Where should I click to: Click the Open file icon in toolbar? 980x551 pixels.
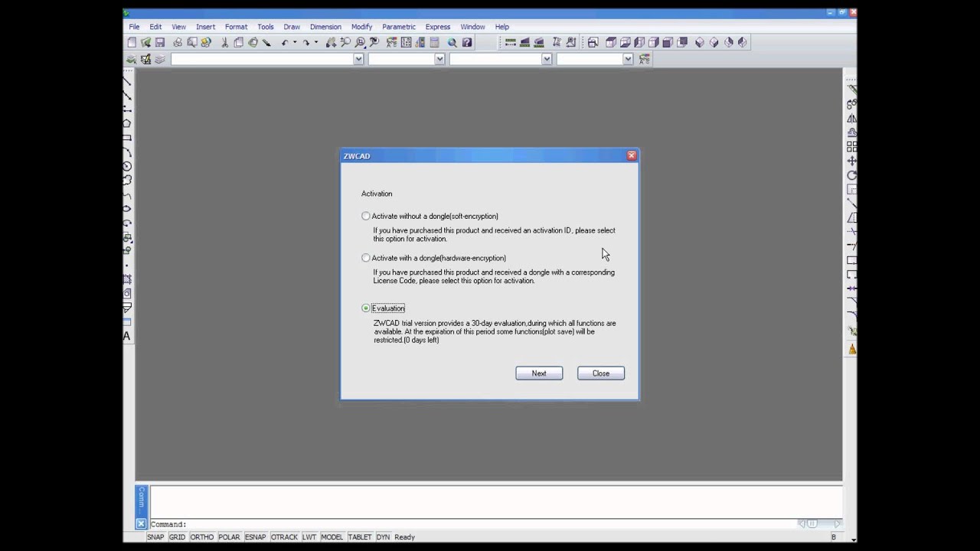coord(145,43)
